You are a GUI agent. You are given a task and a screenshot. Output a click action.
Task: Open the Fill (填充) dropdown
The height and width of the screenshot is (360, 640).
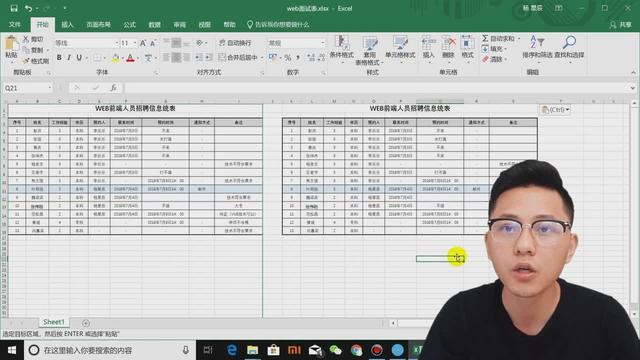point(494,49)
